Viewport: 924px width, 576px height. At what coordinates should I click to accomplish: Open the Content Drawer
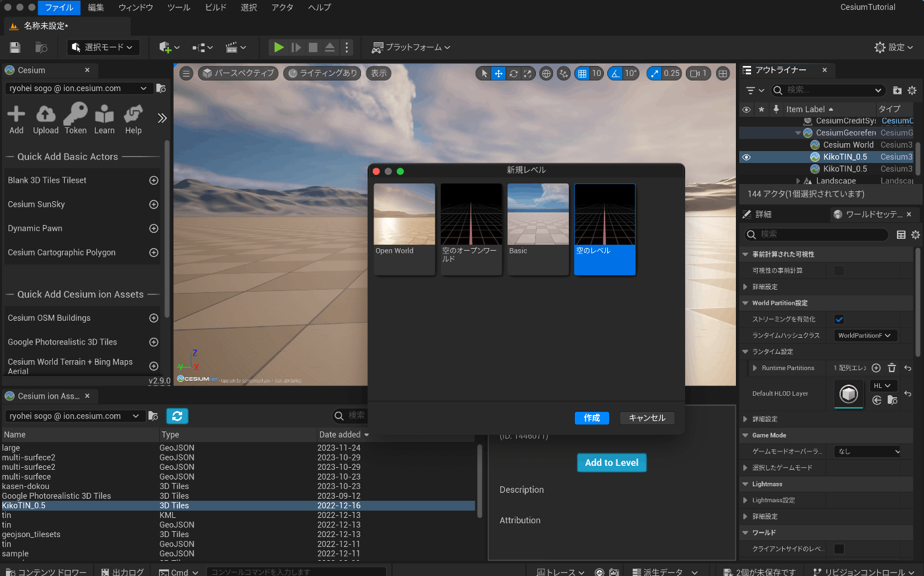[x=46, y=572]
